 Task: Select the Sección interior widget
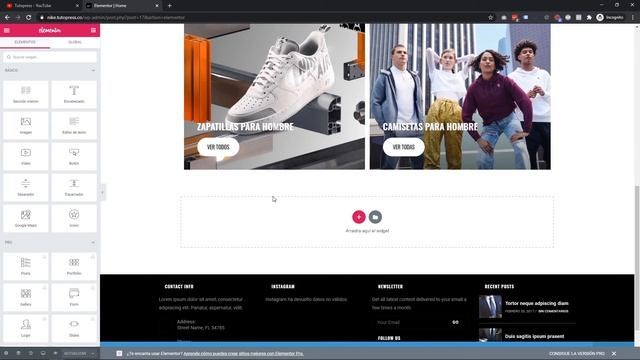[26, 94]
